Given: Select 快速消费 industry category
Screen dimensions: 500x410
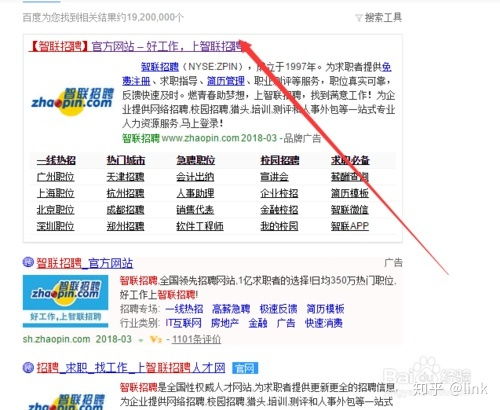Looking at the screenshot, I should point(324,323).
